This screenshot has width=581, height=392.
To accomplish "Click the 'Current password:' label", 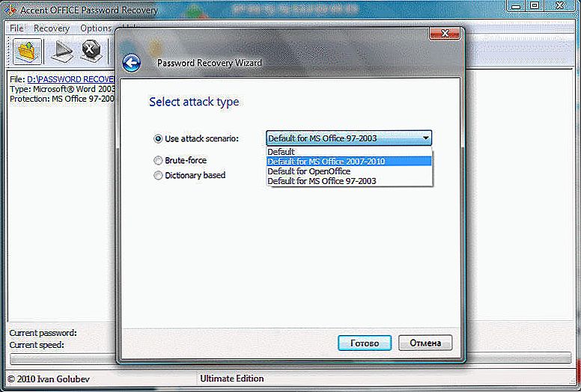I will pos(43,333).
